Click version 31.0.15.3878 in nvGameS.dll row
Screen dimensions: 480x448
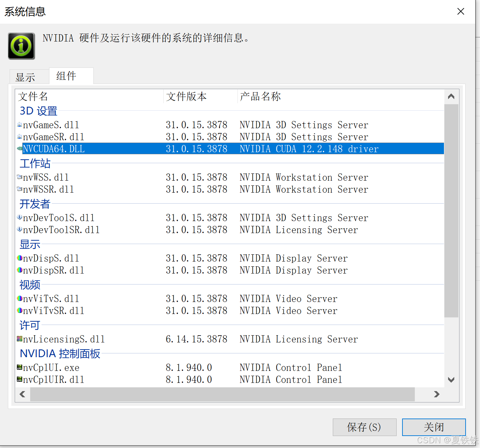pos(197,125)
